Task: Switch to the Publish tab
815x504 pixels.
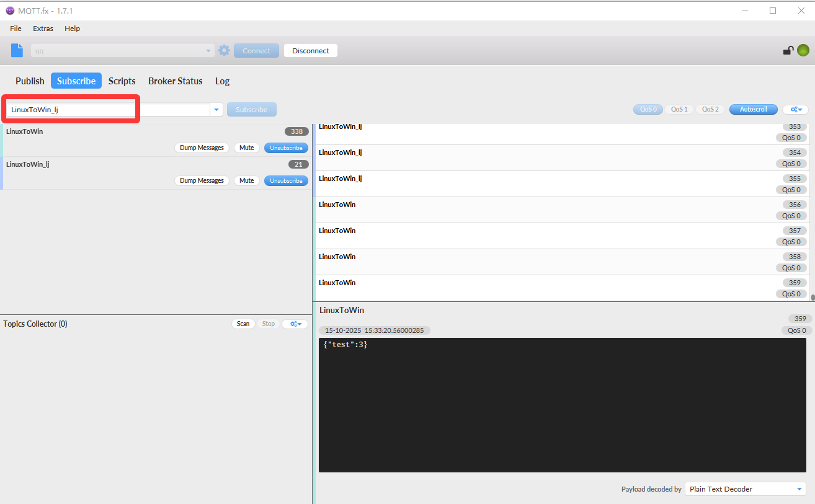Action: coord(30,81)
